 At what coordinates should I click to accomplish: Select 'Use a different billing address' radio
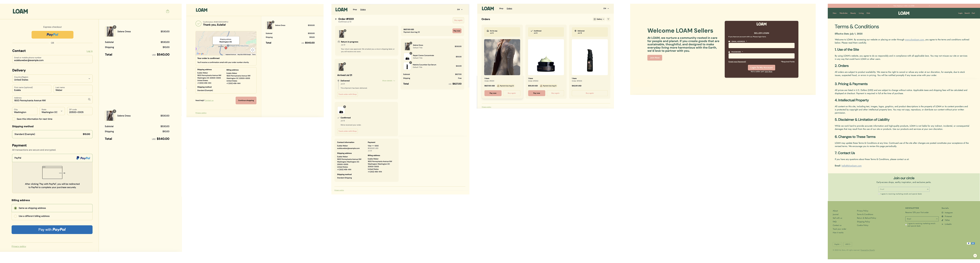point(16,216)
